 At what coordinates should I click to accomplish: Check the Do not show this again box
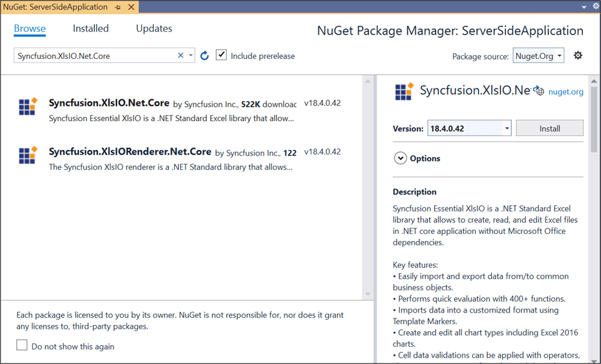point(22,345)
